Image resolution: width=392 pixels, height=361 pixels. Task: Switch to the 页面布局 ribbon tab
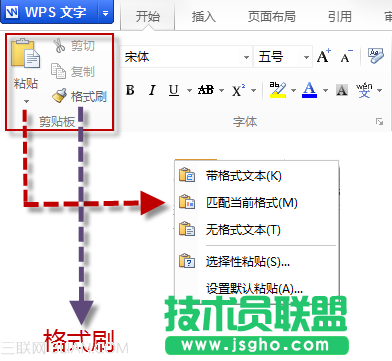pos(272,16)
